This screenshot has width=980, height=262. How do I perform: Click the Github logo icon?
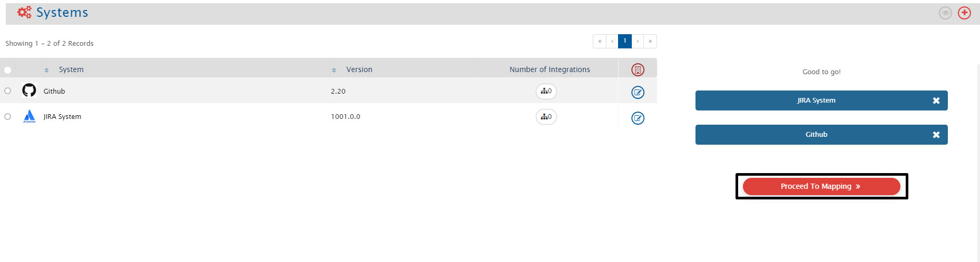pyautogui.click(x=29, y=90)
